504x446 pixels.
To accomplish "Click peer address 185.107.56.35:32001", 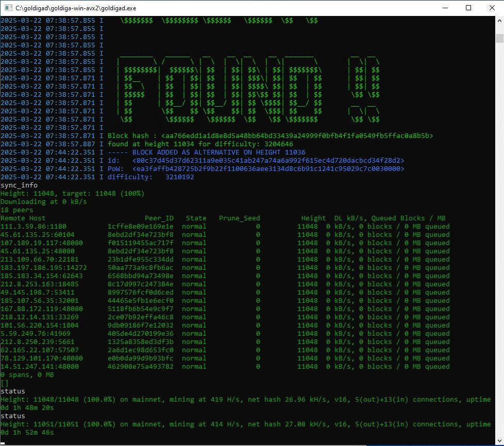I will coord(40,301).
